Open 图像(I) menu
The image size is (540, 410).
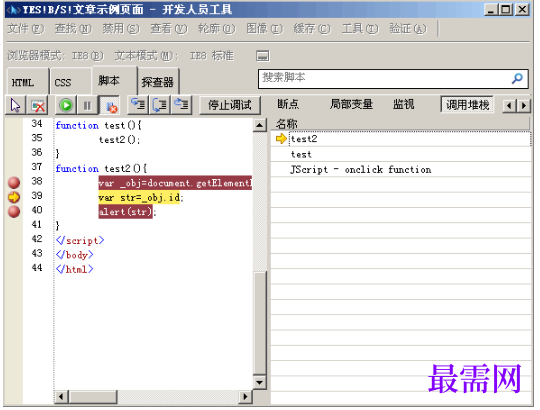click(x=264, y=29)
